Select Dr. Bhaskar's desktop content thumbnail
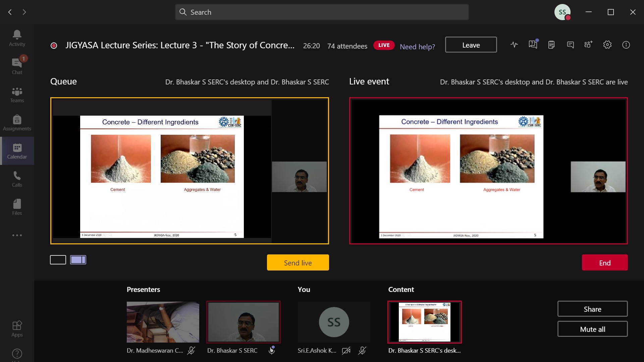 point(425,322)
